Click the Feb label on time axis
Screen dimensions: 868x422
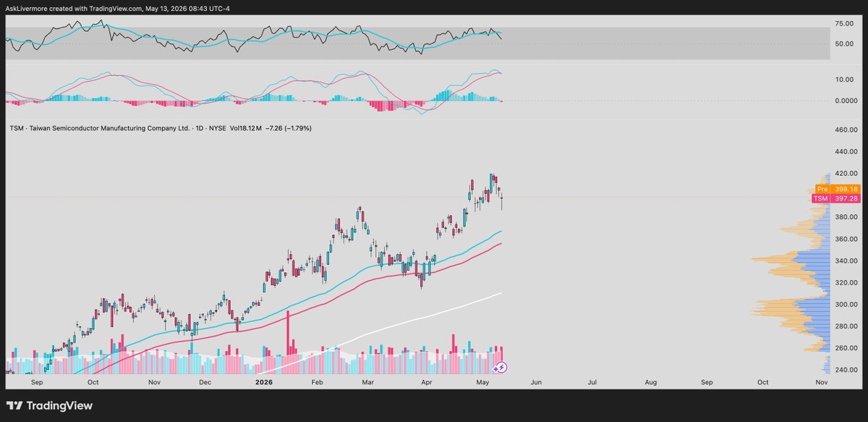pyautogui.click(x=318, y=381)
